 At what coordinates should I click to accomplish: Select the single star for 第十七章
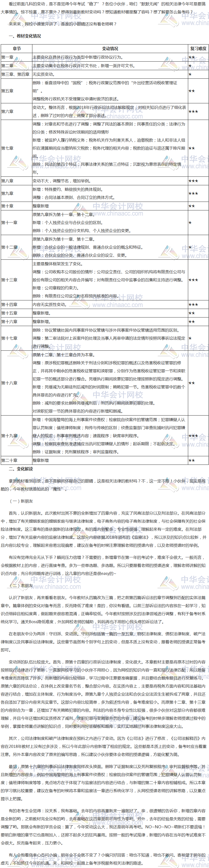pyautogui.click(x=190, y=338)
